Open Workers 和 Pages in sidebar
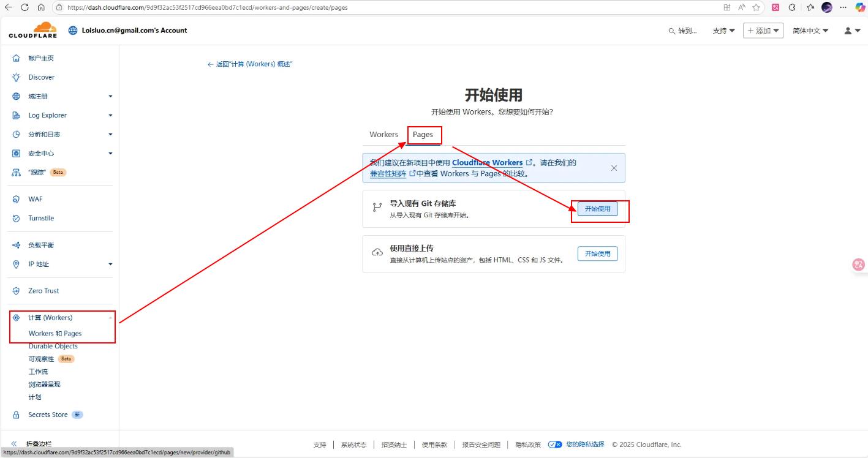The width and height of the screenshot is (868, 458). [x=55, y=334]
